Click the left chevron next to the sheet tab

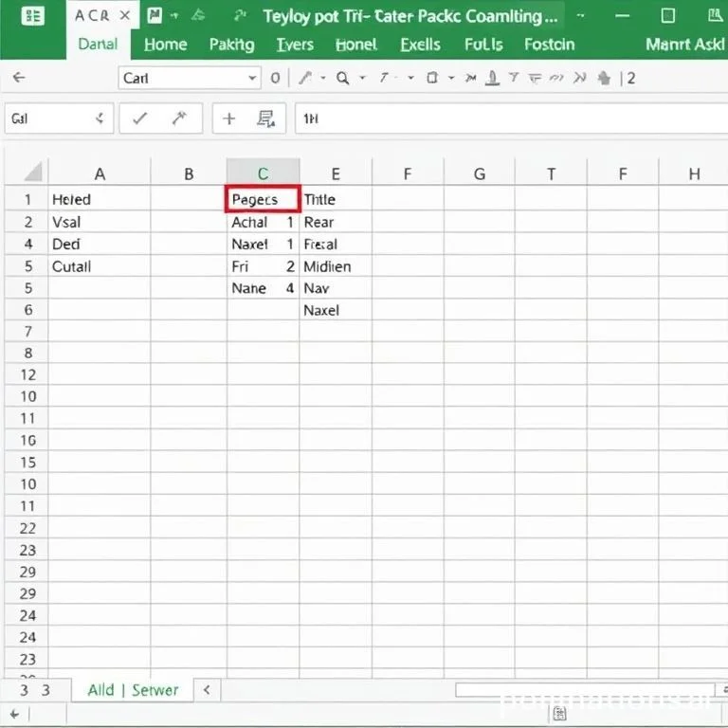(207, 690)
